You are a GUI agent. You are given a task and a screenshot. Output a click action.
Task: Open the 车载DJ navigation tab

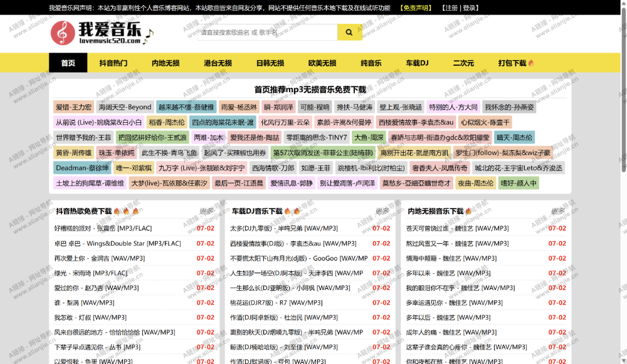pyautogui.click(x=417, y=63)
